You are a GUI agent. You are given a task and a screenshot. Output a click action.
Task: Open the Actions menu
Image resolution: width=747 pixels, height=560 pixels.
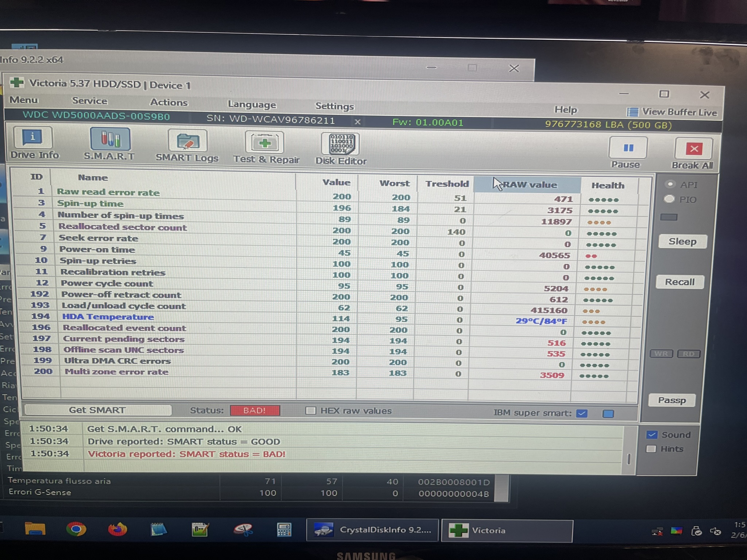tap(169, 102)
